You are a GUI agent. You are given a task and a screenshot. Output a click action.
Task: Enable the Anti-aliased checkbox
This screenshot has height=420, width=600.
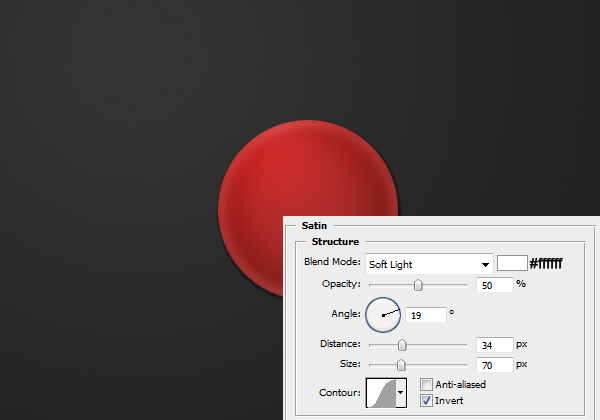point(426,384)
